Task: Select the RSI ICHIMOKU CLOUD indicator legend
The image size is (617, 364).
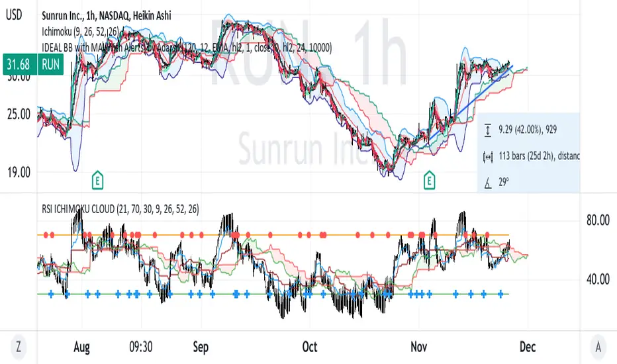Action: [120, 208]
